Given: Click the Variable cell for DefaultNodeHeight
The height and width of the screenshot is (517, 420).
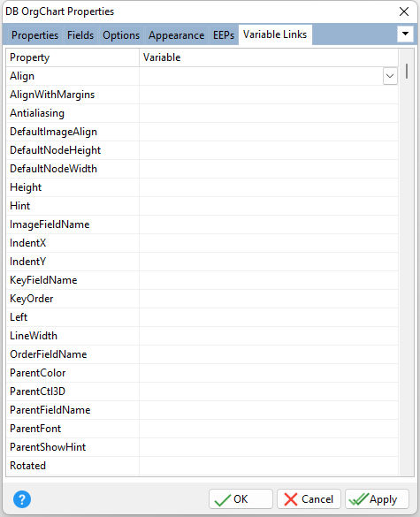Looking at the screenshot, I should (269, 150).
